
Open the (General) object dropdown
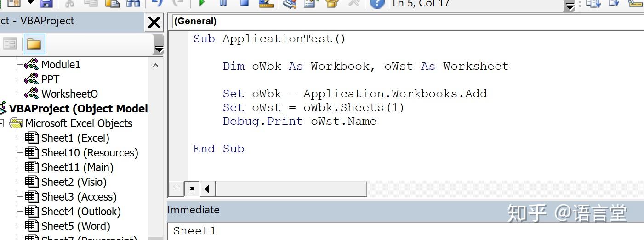pyautogui.click(x=405, y=21)
